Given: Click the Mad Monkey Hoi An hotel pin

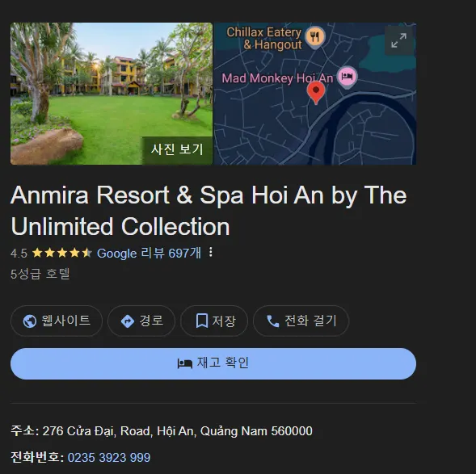Looking at the screenshot, I should 347,77.
